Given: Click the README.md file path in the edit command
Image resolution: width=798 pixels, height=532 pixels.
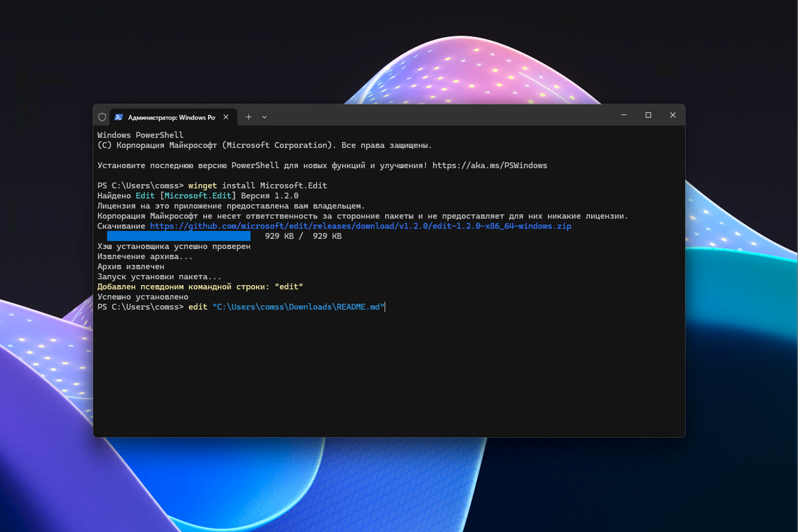Looking at the screenshot, I should coord(298,307).
